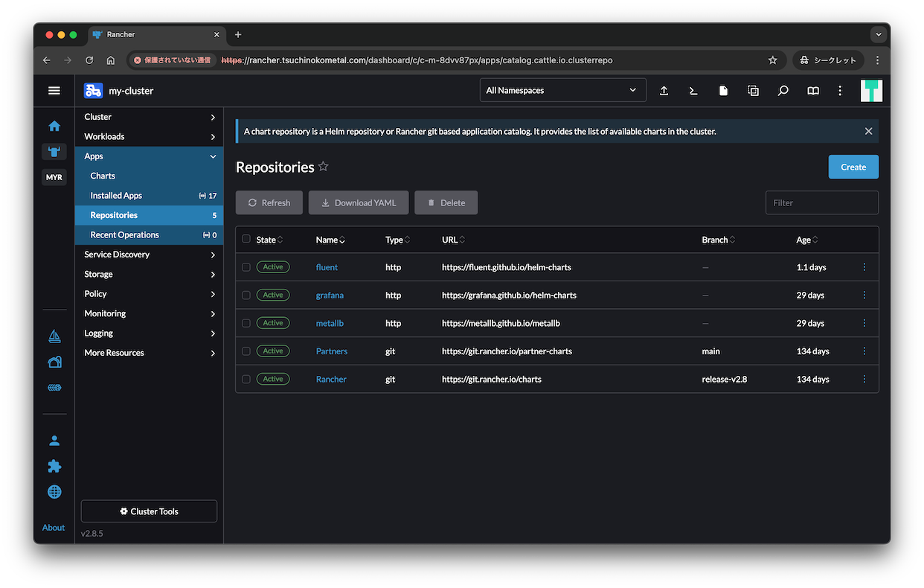Click the my-cluster tractor icon

tap(93, 90)
